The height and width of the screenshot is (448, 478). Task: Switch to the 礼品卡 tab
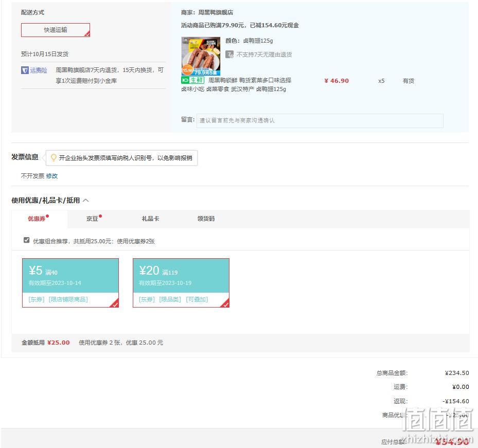(x=150, y=219)
